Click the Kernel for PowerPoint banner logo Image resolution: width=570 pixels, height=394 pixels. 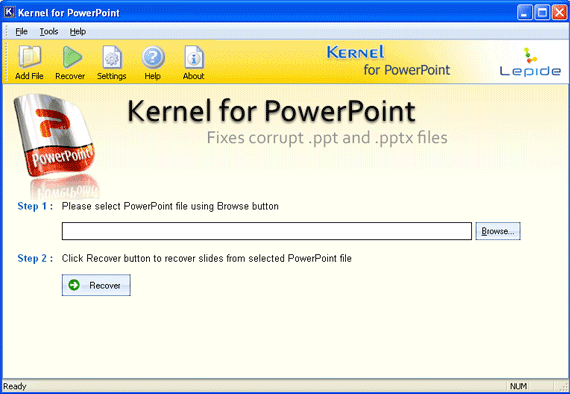388,61
